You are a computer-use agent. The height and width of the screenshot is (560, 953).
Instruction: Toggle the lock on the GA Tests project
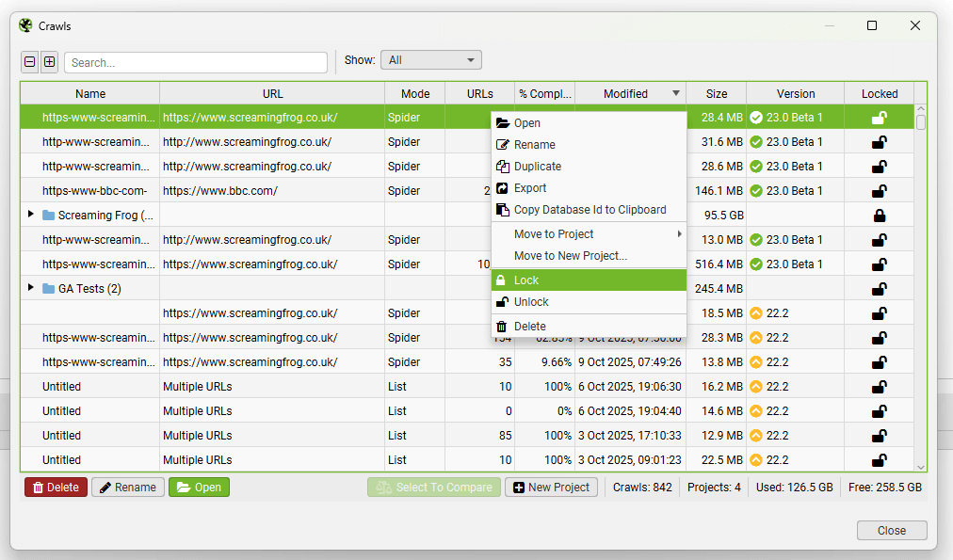click(879, 289)
